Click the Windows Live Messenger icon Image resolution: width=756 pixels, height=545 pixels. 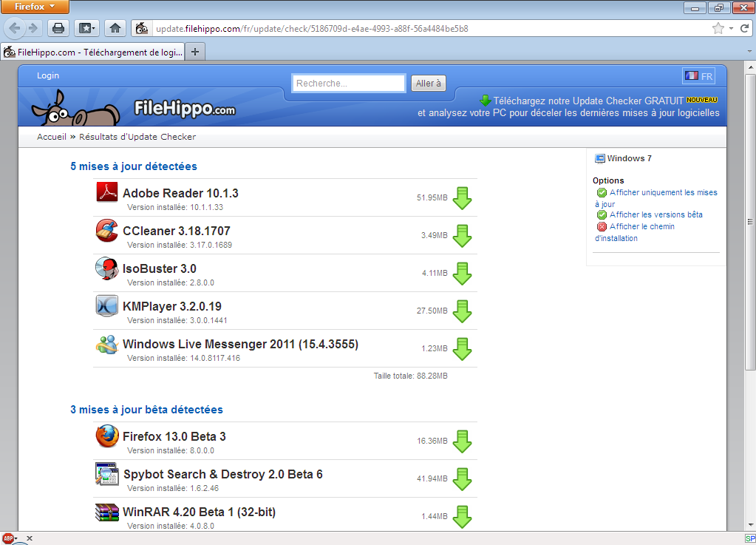[x=106, y=344]
